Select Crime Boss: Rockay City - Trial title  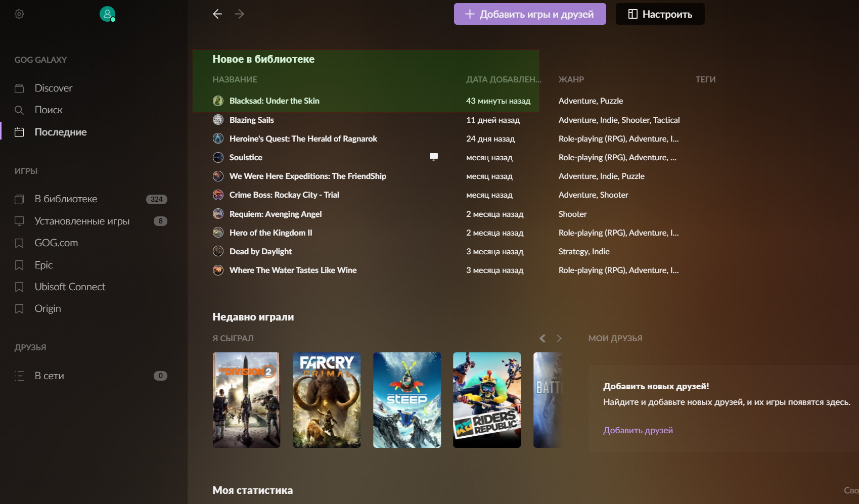click(284, 195)
